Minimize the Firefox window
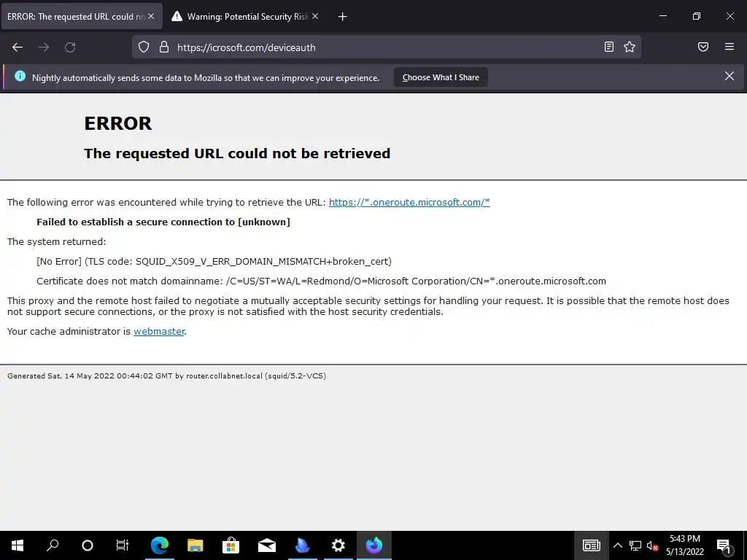 662,16
